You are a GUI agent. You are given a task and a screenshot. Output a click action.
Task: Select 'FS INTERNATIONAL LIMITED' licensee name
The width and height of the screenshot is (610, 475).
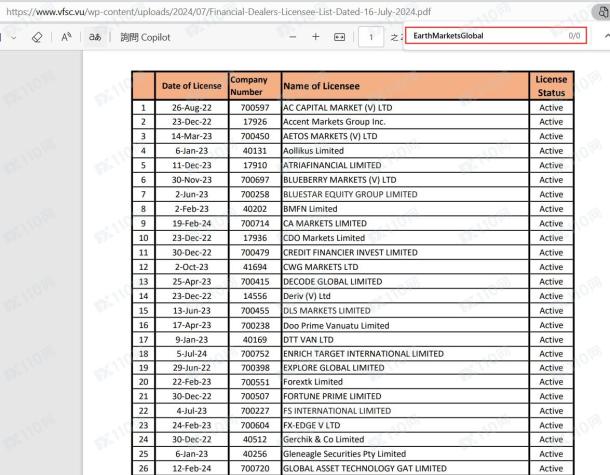click(x=337, y=411)
